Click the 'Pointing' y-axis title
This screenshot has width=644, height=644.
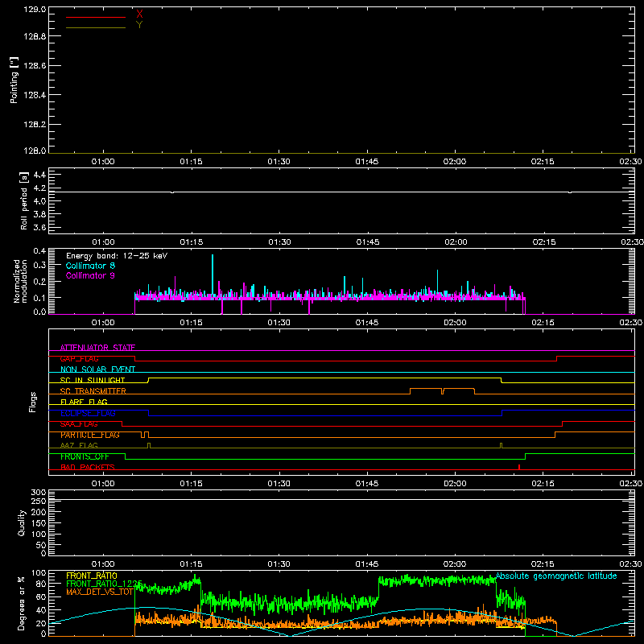click(x=14, y=80)
